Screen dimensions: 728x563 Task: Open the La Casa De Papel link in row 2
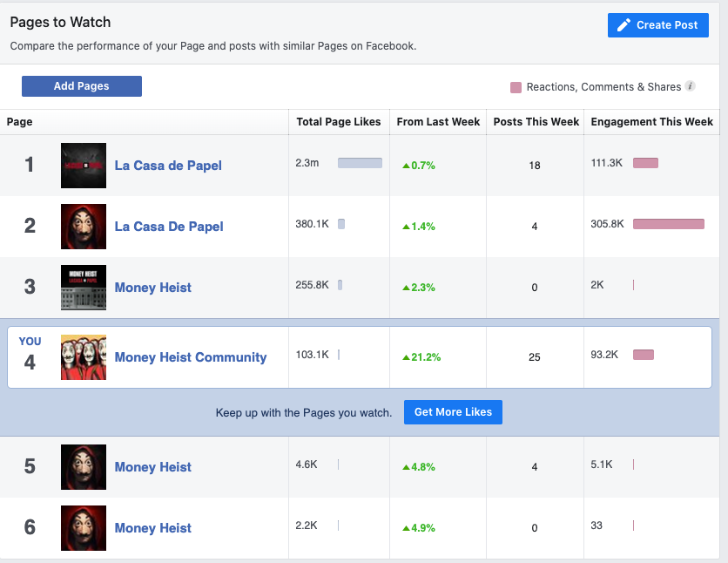point(169,227)
